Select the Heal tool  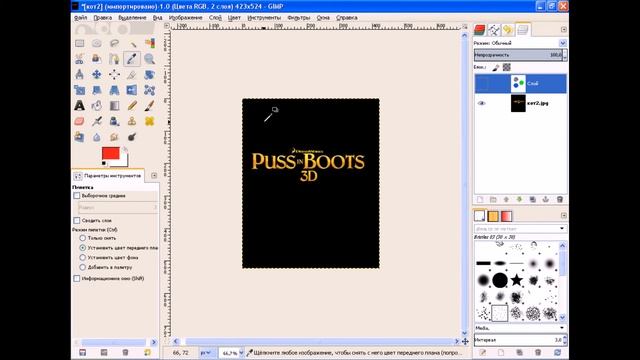click(x=149, y=121)
